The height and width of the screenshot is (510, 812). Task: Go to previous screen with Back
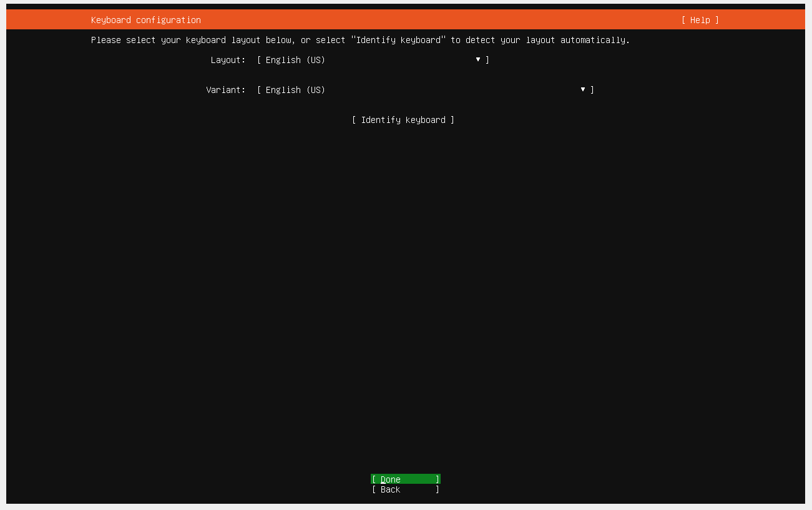click(x=406, y=489)
